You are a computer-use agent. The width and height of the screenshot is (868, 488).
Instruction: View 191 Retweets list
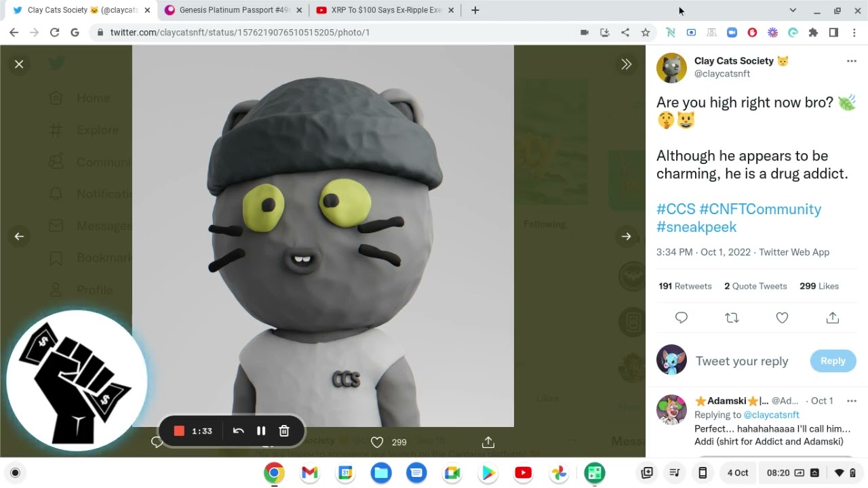click(x=685, y=286)
